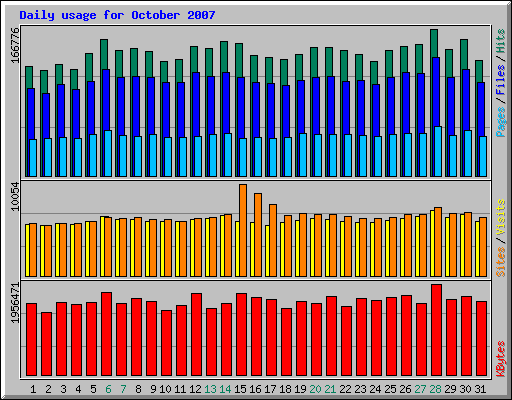Click the tallest green hits bar, day 28
This screenshot has height=400, width=512.
coord(434,43)
